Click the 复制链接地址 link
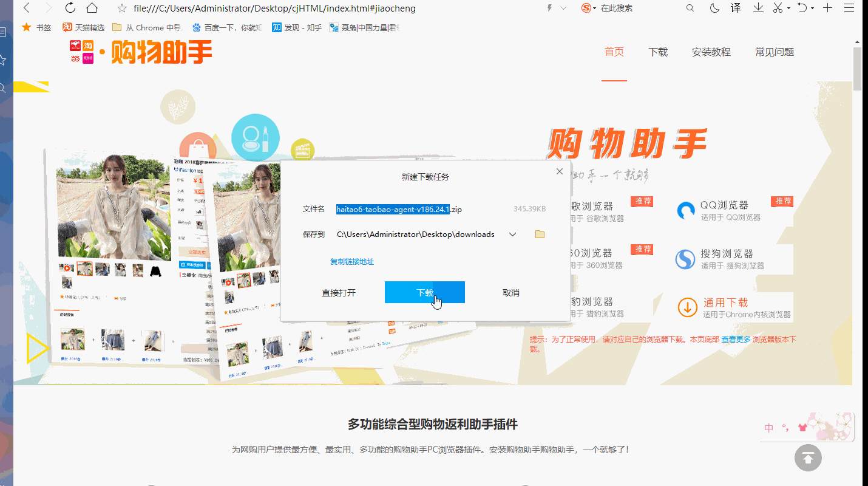 [352, 262]
